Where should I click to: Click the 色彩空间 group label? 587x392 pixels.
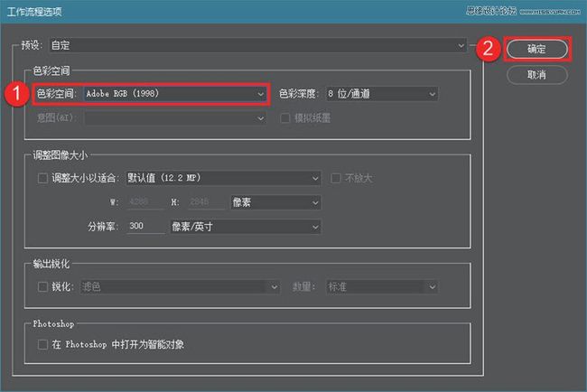[x=51, y=70]
